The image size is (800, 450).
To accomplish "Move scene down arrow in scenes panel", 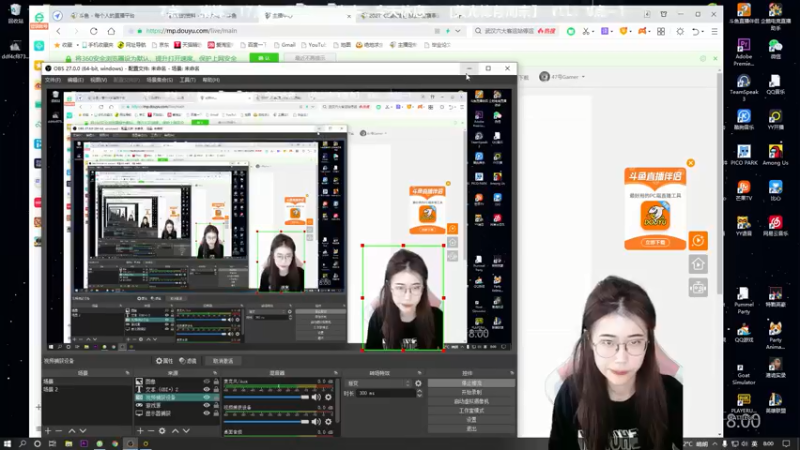I will (x=83, y=431).
